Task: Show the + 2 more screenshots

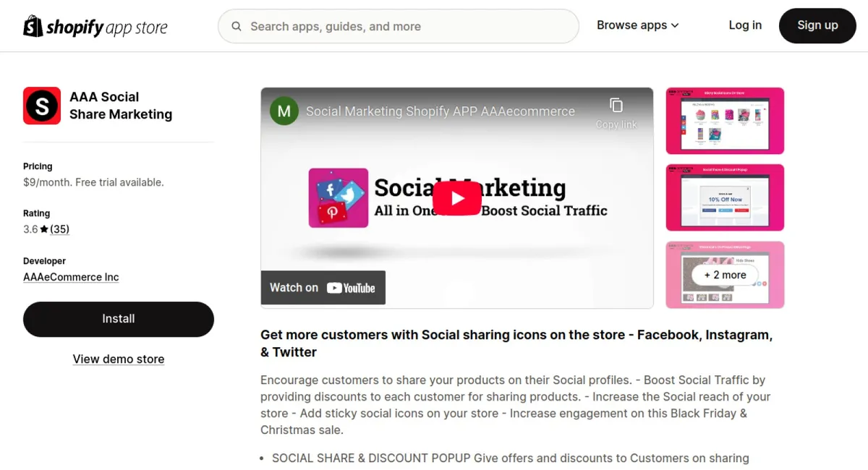Action: pos(725,275)
